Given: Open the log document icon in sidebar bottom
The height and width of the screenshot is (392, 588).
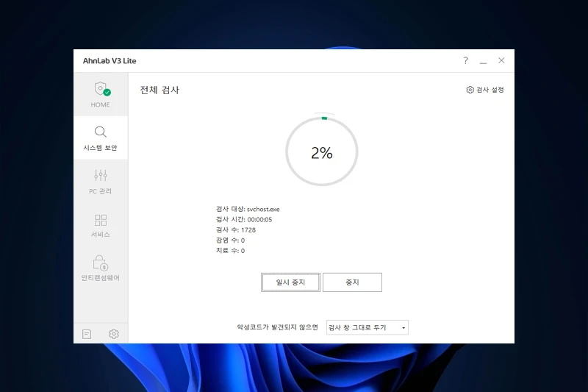Looking at the screenshot, I should point(87,334).
